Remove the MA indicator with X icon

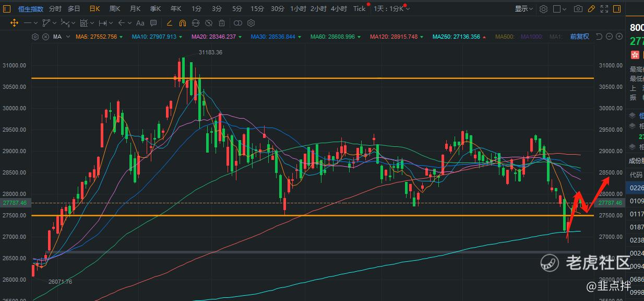45,37
